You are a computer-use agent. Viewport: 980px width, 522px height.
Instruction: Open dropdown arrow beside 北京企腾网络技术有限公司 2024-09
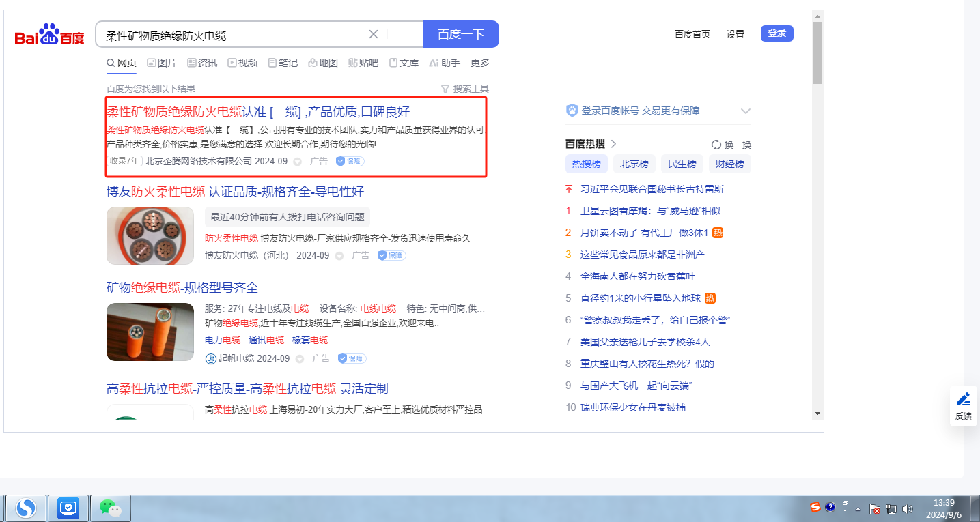[297, 162]
